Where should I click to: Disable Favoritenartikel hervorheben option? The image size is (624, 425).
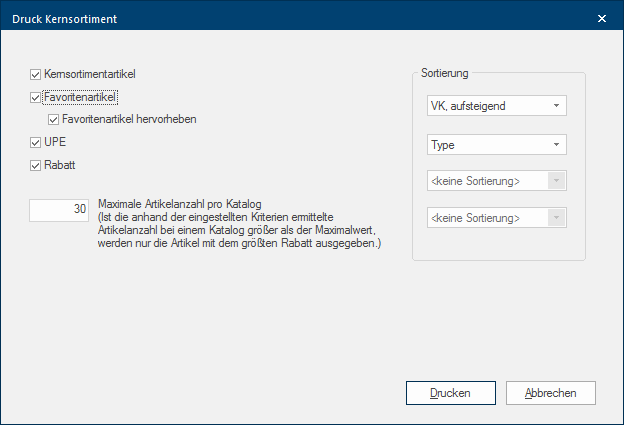54,119
